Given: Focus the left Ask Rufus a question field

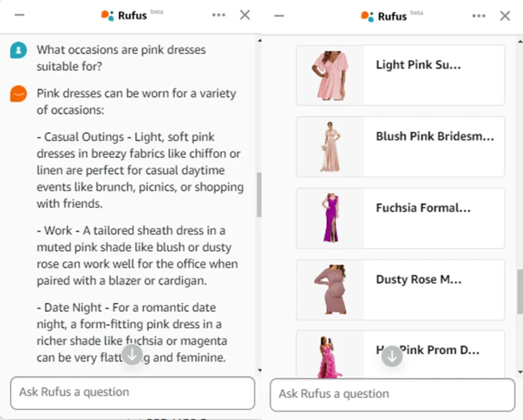Looking at the screenshot, I should [132, 393].
